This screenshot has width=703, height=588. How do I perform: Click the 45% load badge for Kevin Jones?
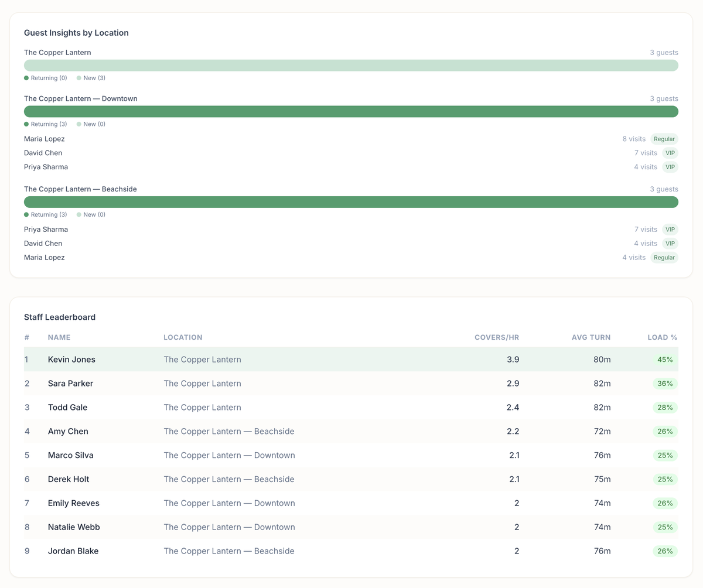[665, 360]
